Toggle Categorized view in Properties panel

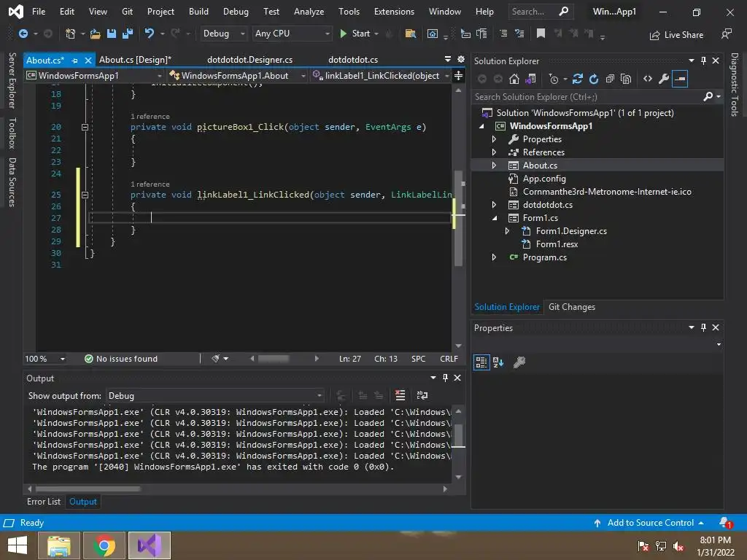(481, 362)
